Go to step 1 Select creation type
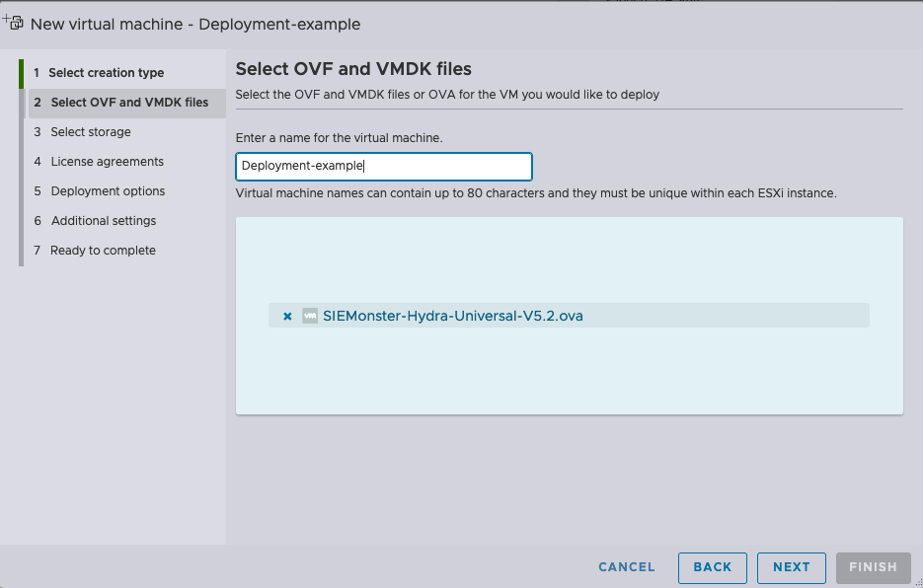This screenshot has height=588, width=923. (x=107, y=73)
